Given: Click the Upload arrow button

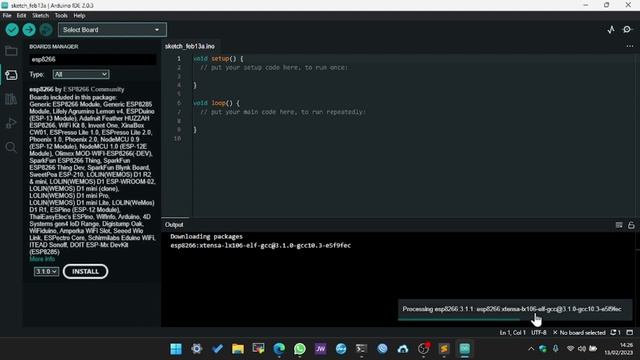Looking at the screenshot, I should coord(29,29).
